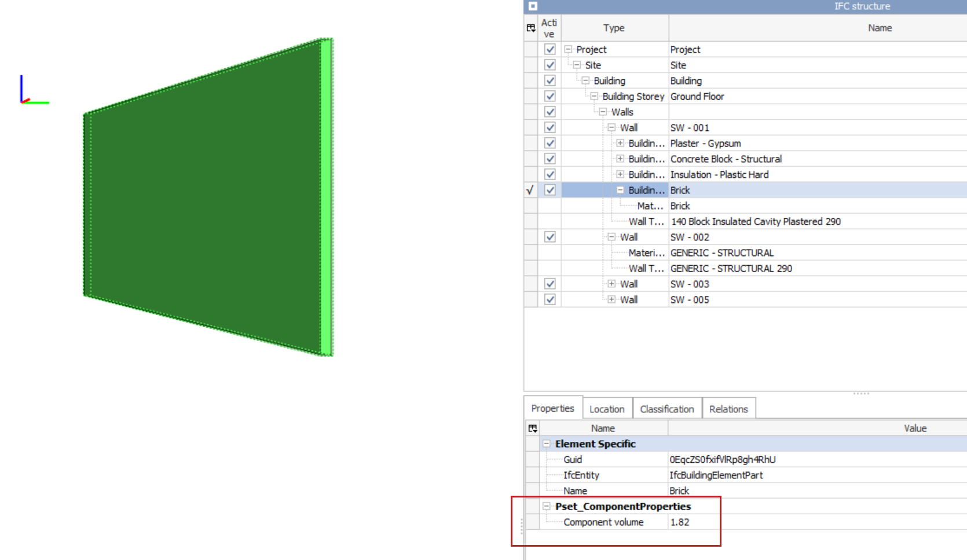Toggle the Active checkbox for Site row
This screenshot has width=967, height=560.
pyautogui.click(x=550, y=65)
